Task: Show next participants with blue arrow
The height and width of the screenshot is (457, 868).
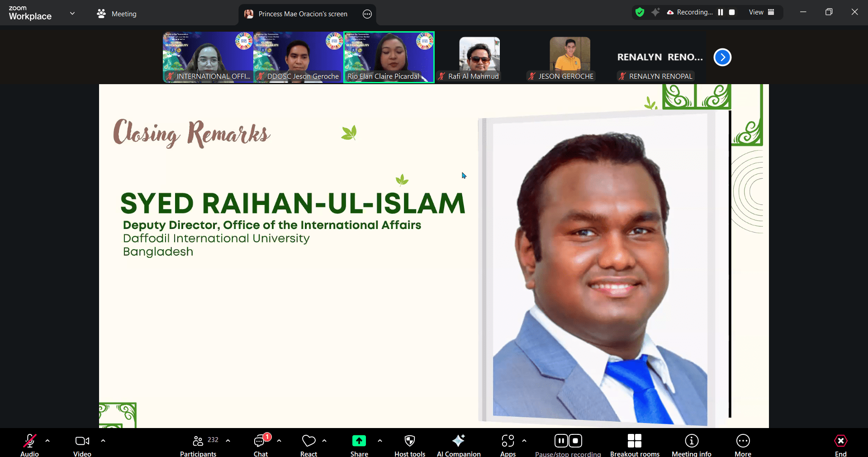Action: click(x=722, y=57)
